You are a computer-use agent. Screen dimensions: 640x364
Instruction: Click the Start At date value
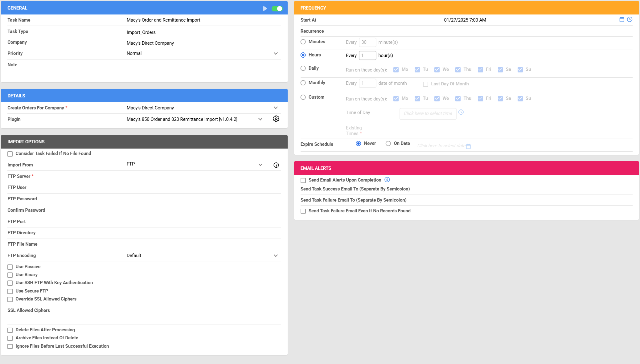click(x=465, y=20)
